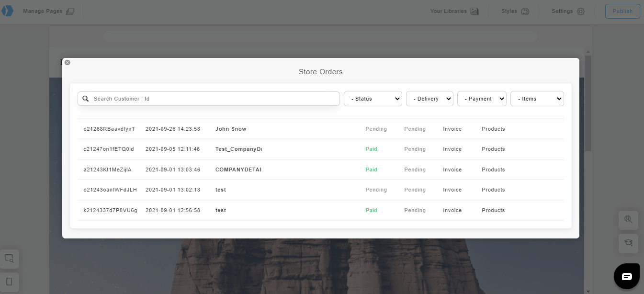
Task: Open Products for Test_CompanyDa order
Action: pyautogui.click(x=493, y=149)
